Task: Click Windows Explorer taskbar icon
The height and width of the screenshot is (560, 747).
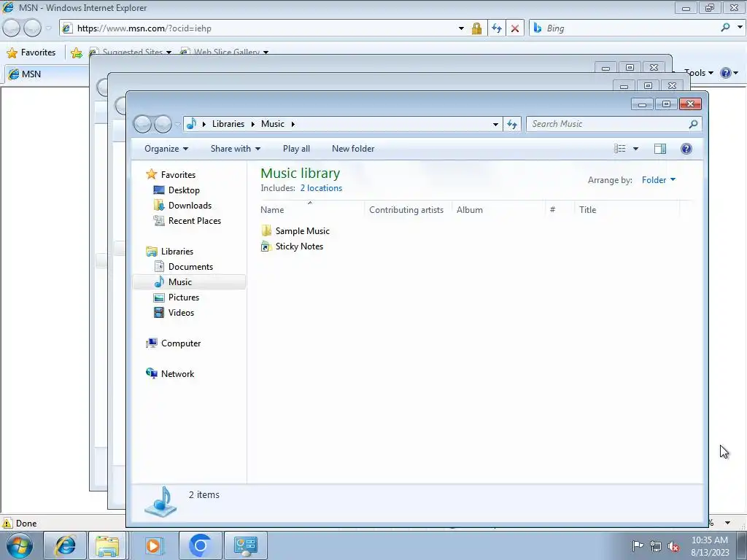Action: point(107,545)
